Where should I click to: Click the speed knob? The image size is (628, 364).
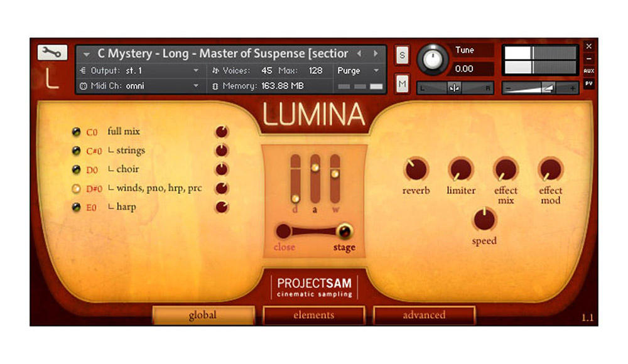484,220
